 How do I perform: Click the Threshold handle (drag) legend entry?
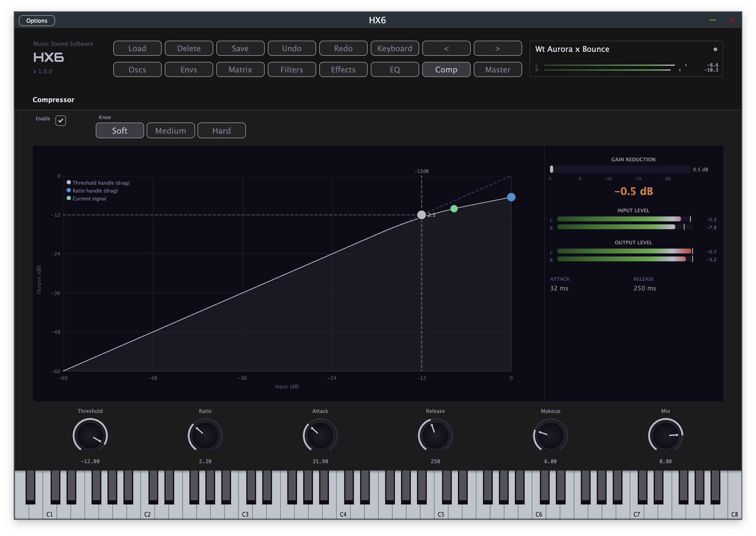pyautogui.click(x=98, y=183)
